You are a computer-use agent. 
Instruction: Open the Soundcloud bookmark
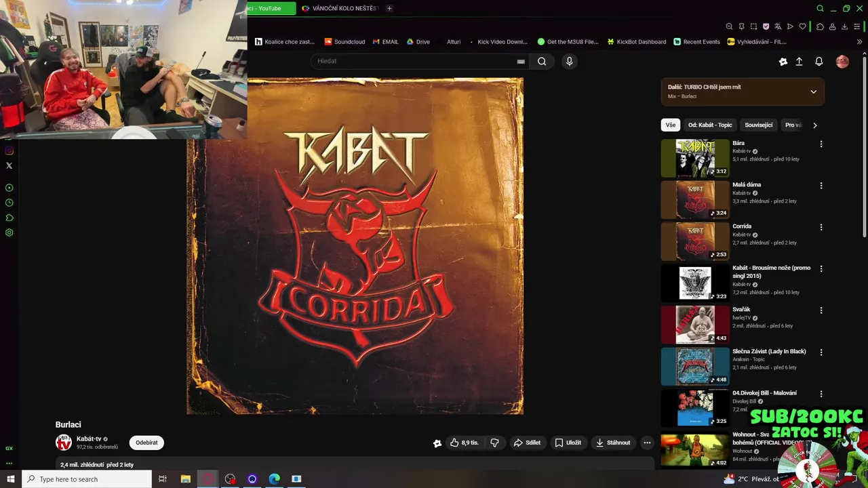tap(344, 41)
